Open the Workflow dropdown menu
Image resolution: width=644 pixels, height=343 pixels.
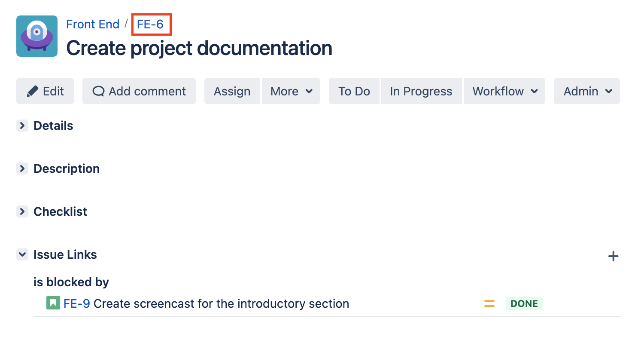tap(504, 91)
